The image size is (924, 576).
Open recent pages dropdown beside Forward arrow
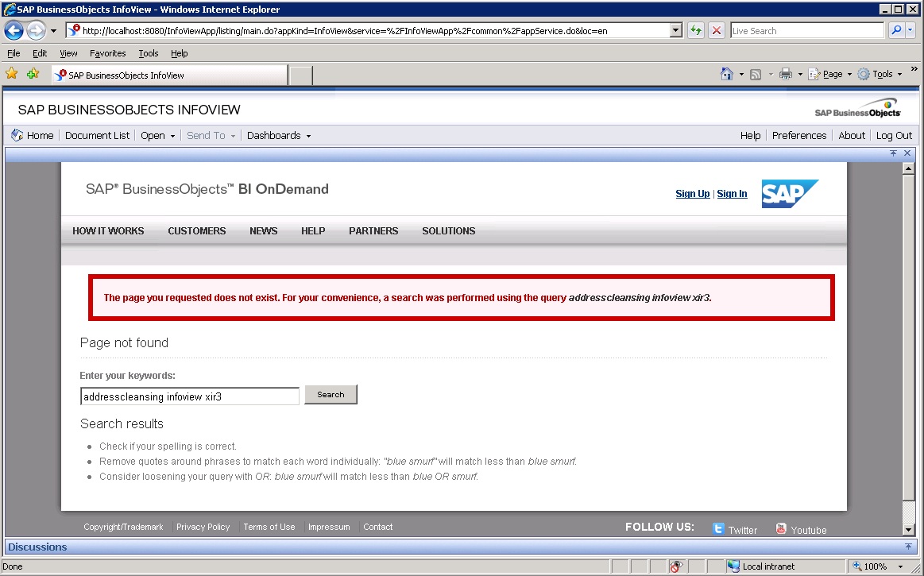pyautogui.click(x=53, y=31)
